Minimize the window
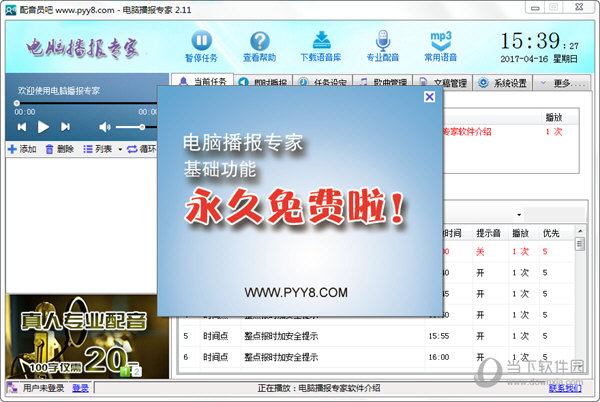The image size is (600, 402). pyautogui.click(x=535, y=7)
